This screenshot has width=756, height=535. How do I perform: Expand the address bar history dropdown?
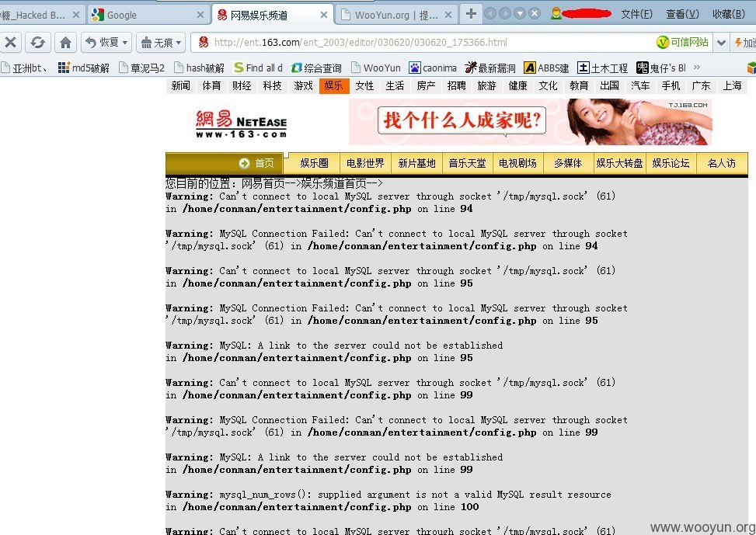tap(721, 43)
